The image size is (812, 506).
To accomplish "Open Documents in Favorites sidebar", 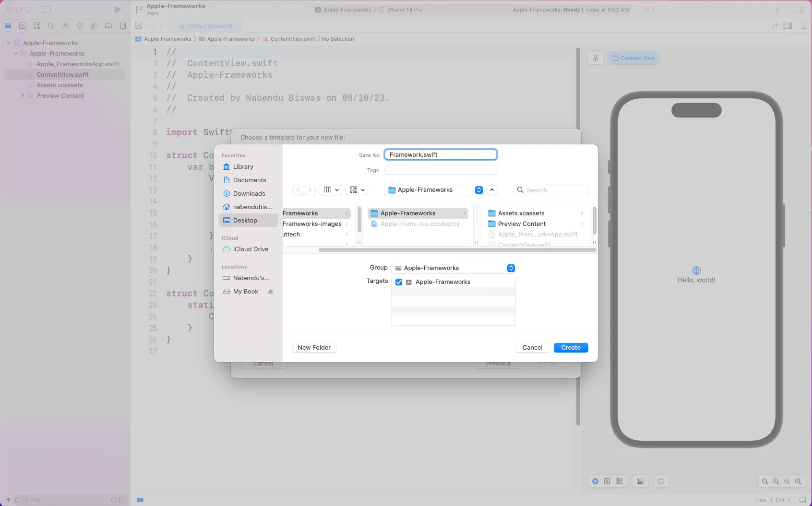I will 248,180.
